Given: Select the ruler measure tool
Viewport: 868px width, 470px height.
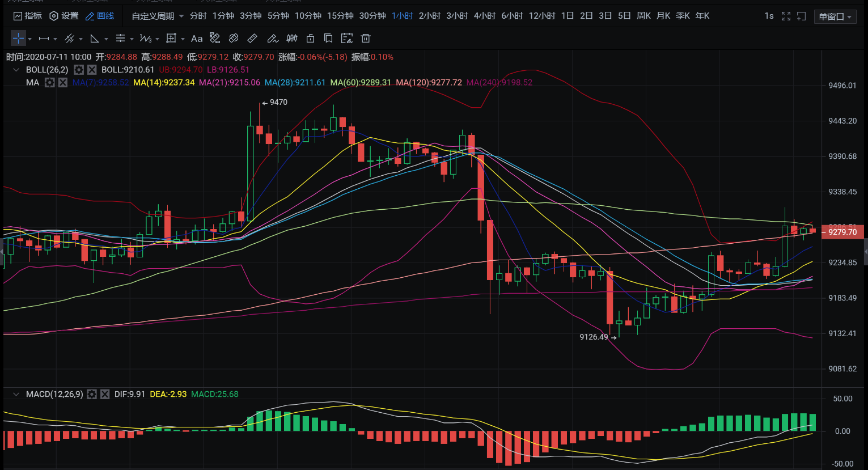Looking at the screenshot, I should coord(252,39).
